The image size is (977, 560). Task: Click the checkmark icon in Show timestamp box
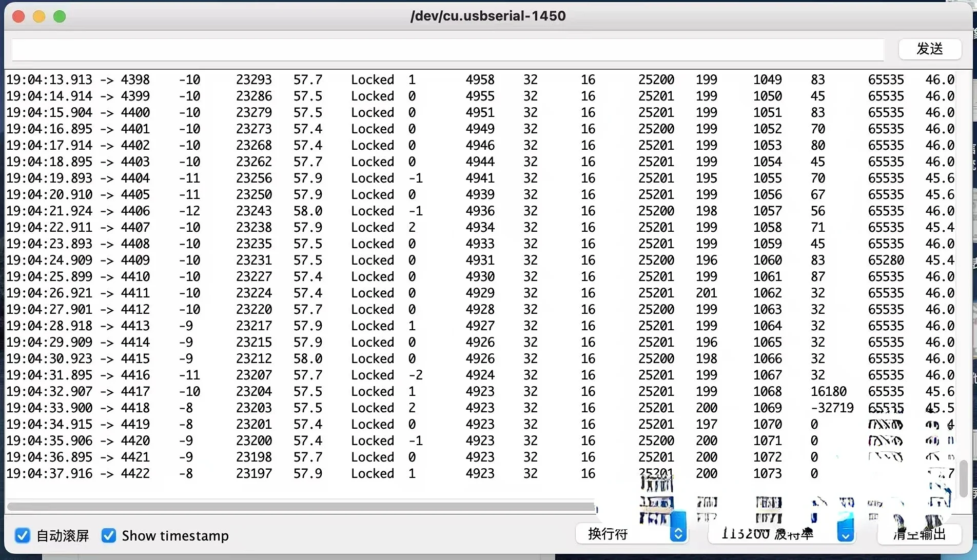108,535
